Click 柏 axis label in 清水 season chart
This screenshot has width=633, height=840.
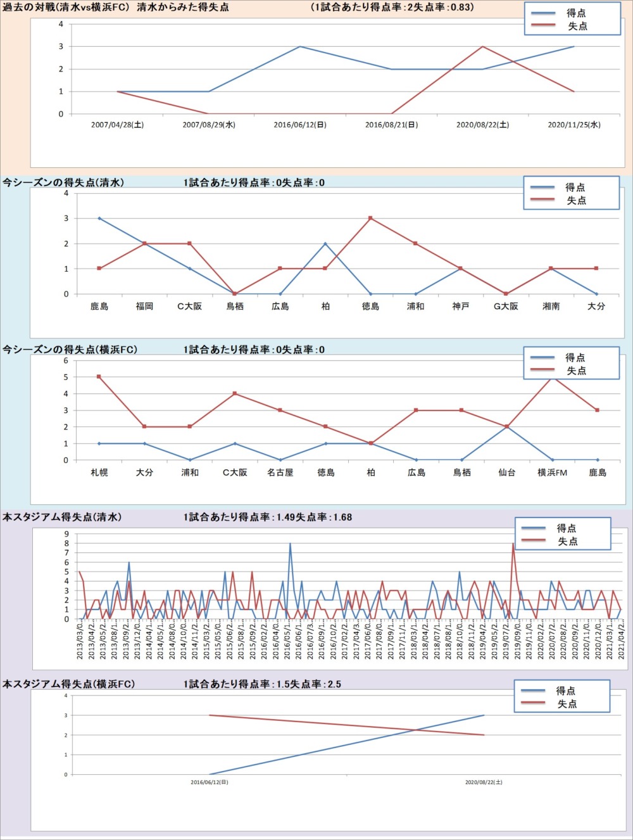tap(325, 307)
